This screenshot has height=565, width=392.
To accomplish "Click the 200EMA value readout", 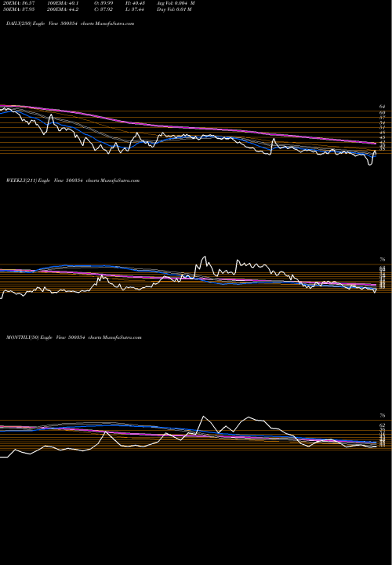I will [x=62, y=9].
